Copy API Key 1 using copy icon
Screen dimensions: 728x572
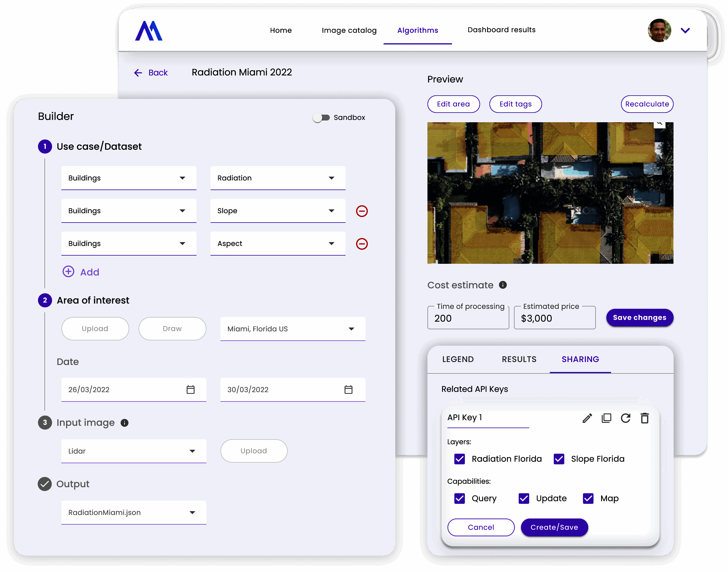pos(606,418)
